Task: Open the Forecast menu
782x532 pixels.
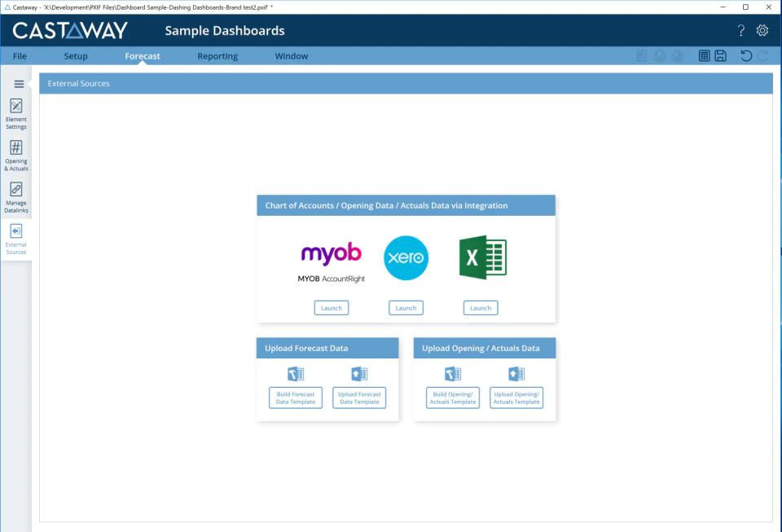Action: point(142,56)
